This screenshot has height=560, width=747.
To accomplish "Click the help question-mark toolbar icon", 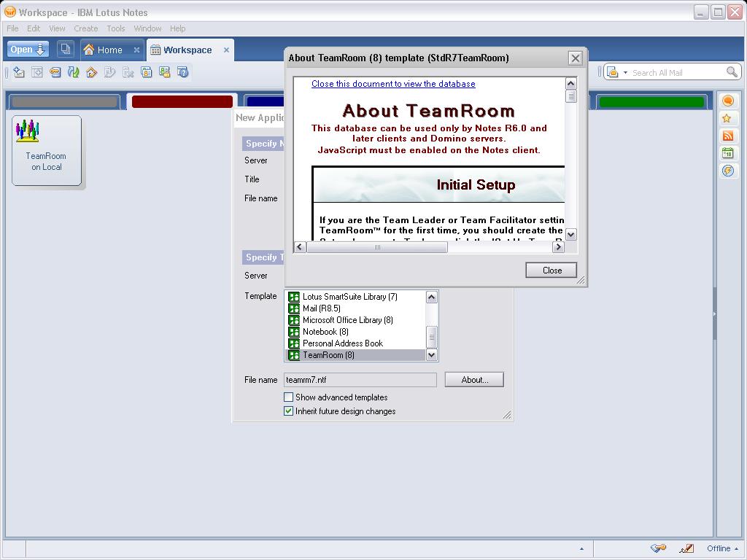I will click(183, 72).
